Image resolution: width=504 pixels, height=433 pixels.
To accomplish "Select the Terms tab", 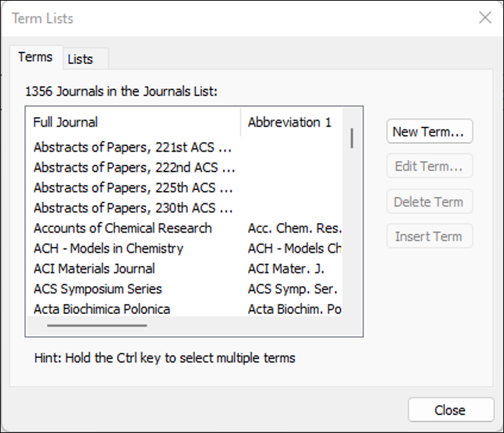I will (36, 57).
